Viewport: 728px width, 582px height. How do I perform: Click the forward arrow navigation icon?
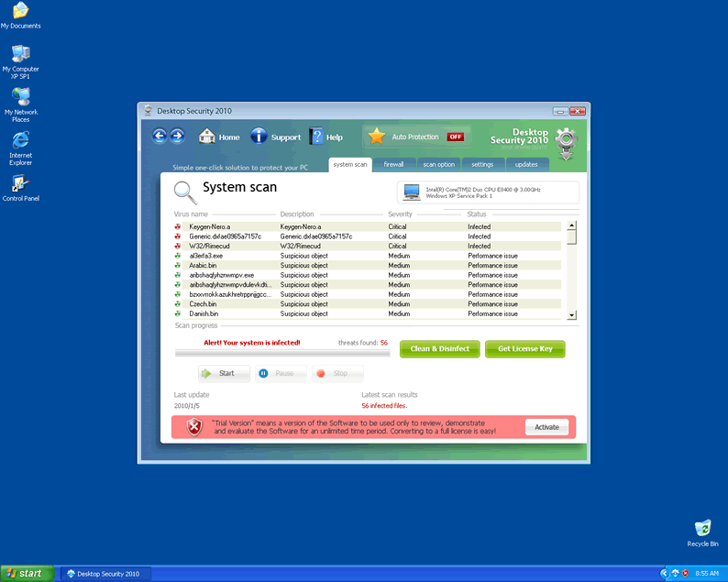point(177,136)
